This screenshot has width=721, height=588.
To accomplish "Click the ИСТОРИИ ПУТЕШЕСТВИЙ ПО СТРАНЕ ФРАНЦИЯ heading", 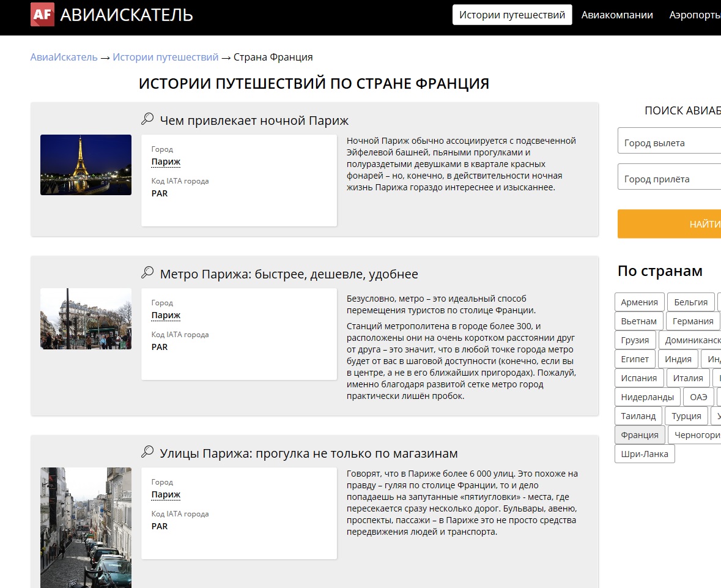I will (314, 84).
